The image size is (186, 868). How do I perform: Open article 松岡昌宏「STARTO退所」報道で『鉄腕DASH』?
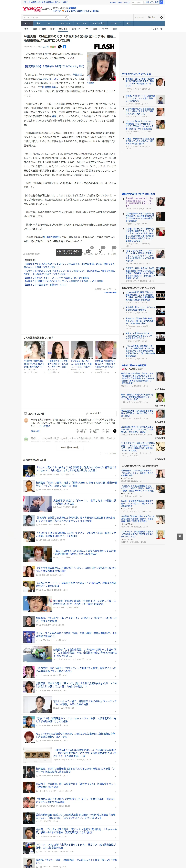click(76, 484)
